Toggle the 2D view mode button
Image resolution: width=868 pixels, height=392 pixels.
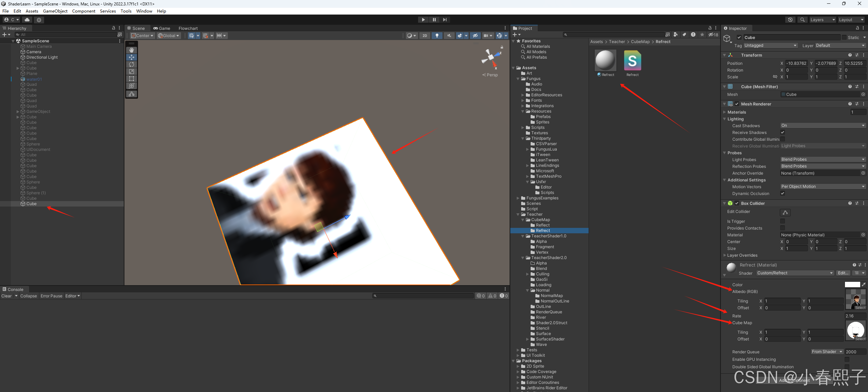[425, 36]
